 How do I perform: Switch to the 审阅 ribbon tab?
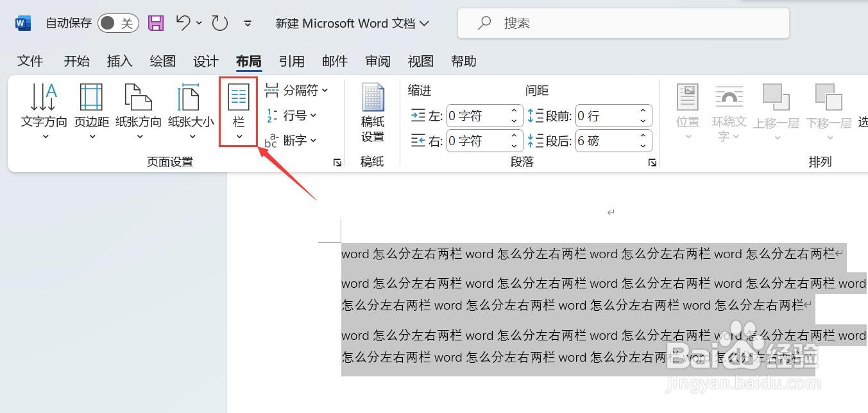(x=378, y=61)
